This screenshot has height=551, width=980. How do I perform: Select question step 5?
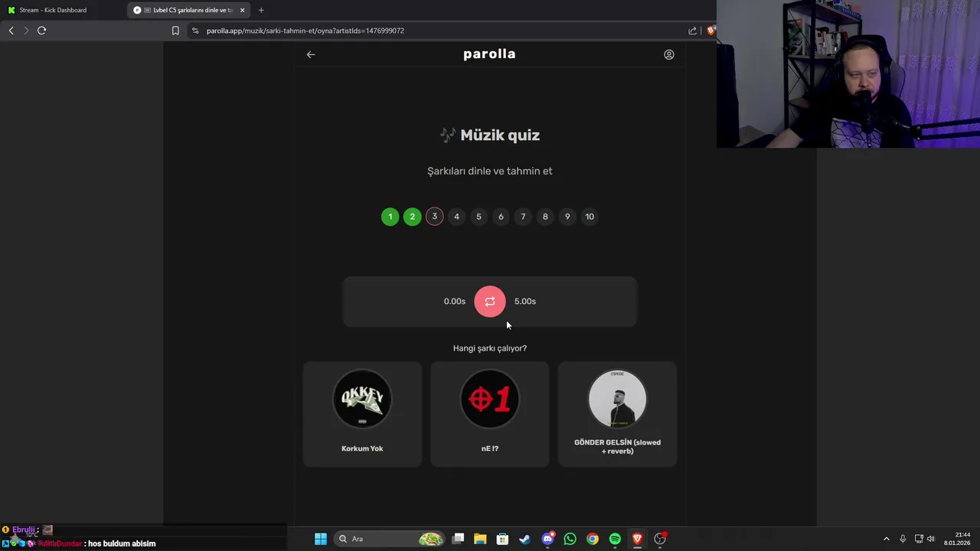[x=479, y=217]
